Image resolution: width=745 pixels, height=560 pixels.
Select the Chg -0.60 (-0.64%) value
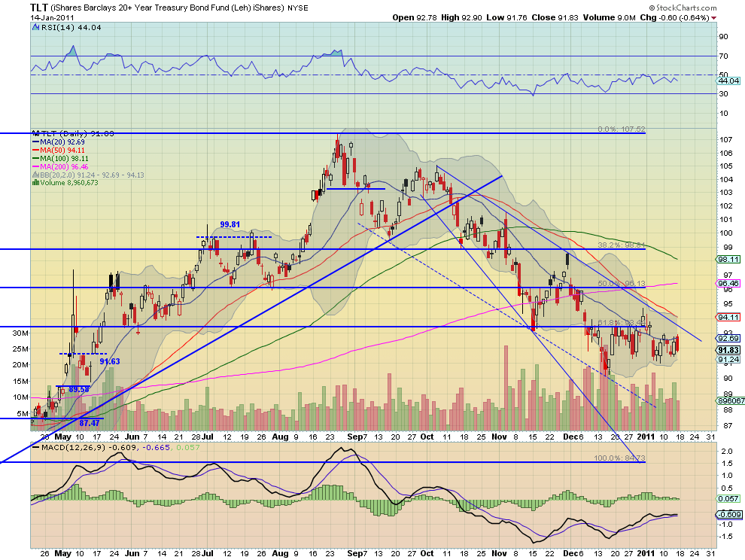click(675, 17)
